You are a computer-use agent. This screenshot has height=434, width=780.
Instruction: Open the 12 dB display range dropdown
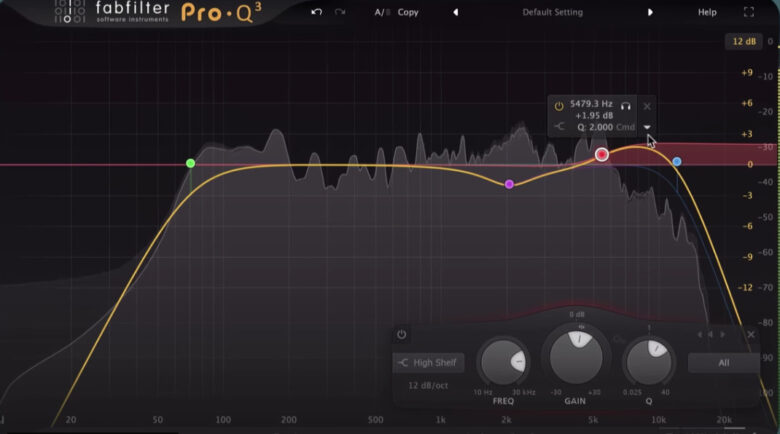[744, 41]
